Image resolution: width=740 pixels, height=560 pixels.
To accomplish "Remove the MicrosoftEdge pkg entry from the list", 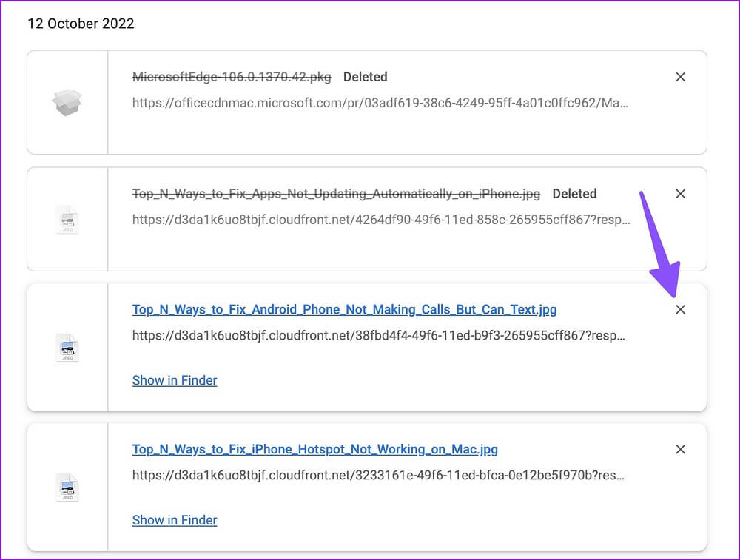I will click(x=680, y=77).
